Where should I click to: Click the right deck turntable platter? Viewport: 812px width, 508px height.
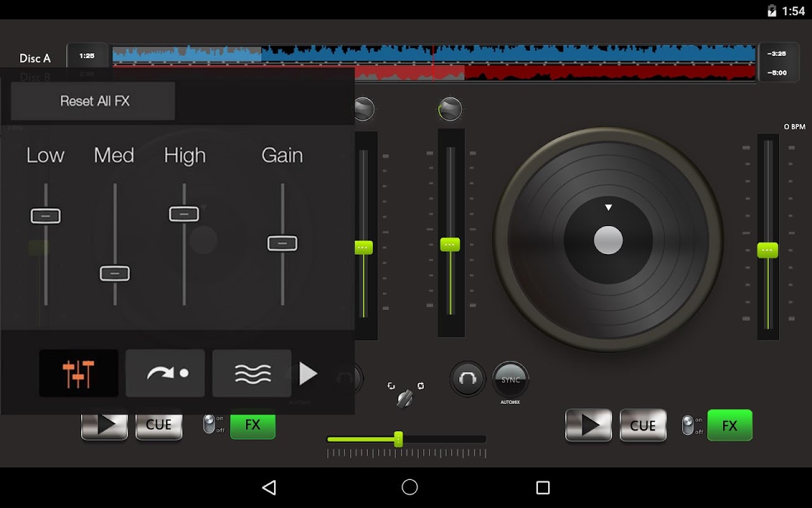608,240
